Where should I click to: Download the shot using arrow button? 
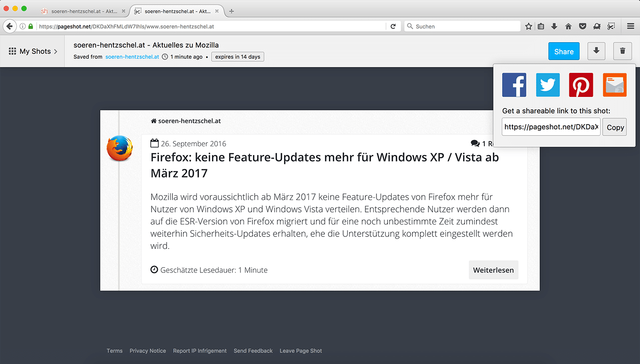[x=596, y=51]
